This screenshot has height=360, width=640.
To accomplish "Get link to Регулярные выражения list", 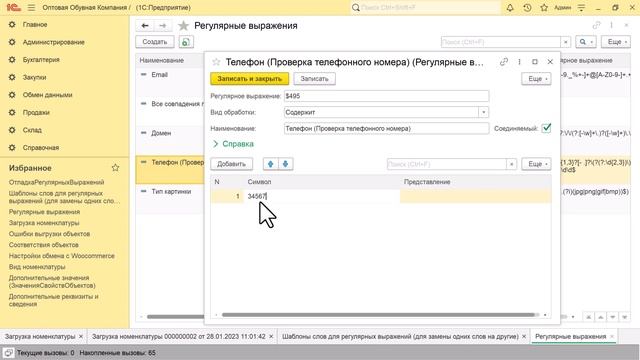I will [596, 25].
